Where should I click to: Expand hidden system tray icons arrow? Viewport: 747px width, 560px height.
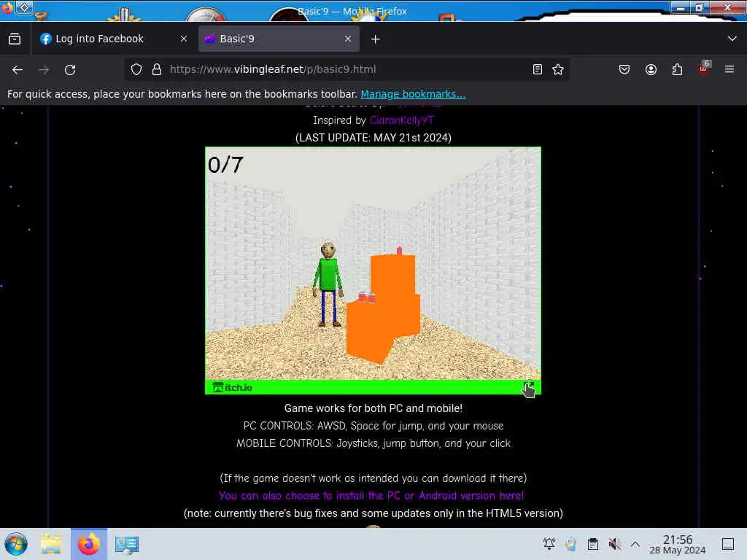[x=635, y=543]
